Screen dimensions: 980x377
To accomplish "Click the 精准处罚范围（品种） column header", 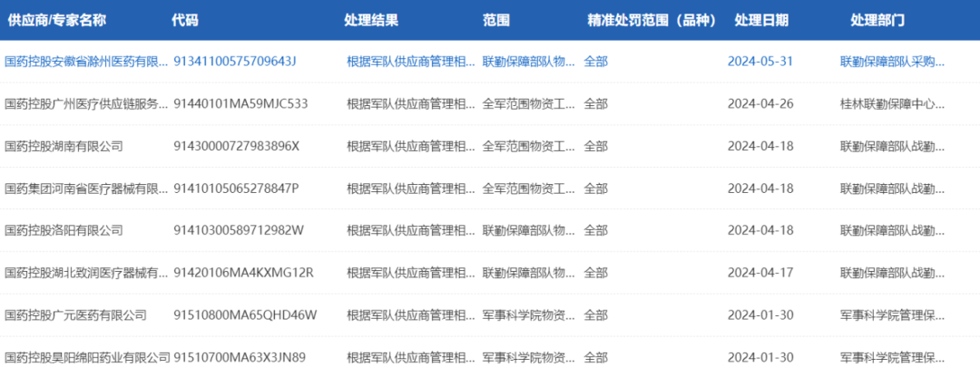I will pyautogui.click(x=652, y=20).
